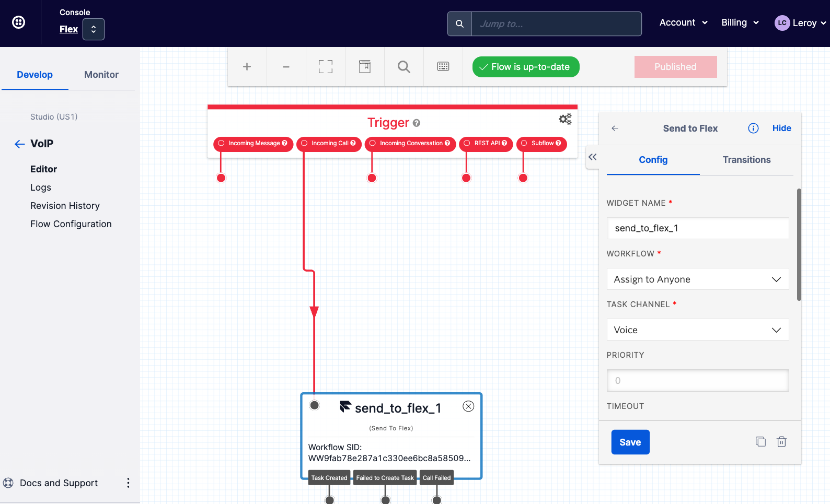The image size is (830, 504).
Task: Select the Incoming Call trigger
Action: [x=329, y=144]
